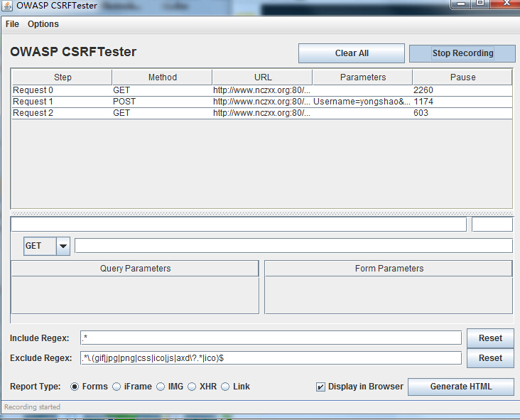Click the Pause column header
Image resolution: width=520 pixels, height=420 pixels.
click(x=462, y=77)
